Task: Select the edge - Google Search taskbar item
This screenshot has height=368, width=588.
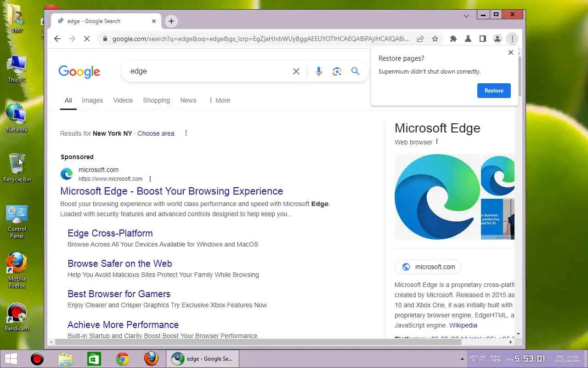Action: pos(203,359)
